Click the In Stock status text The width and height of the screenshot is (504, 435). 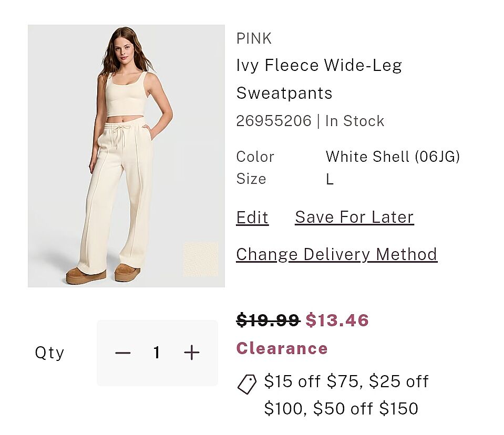[x=355, y=121]
